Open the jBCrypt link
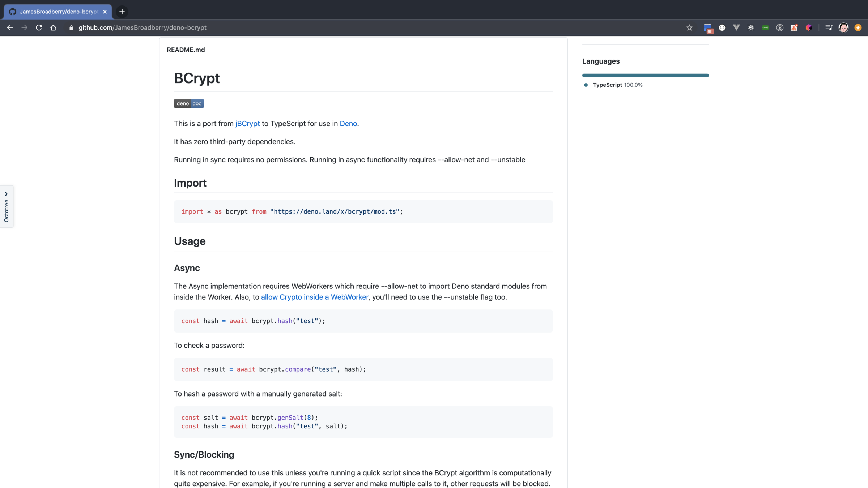The height and width of the screenshot is (488, 868). pyautogui.click(x=247, y=124)
